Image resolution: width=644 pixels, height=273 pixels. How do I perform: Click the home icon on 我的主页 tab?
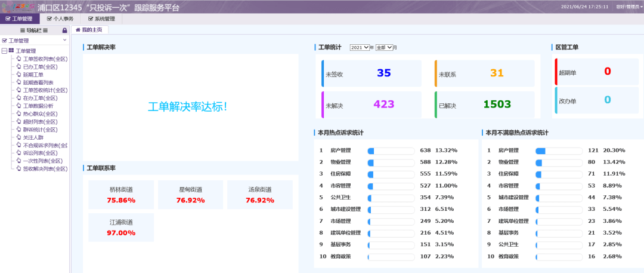point(78,30)
